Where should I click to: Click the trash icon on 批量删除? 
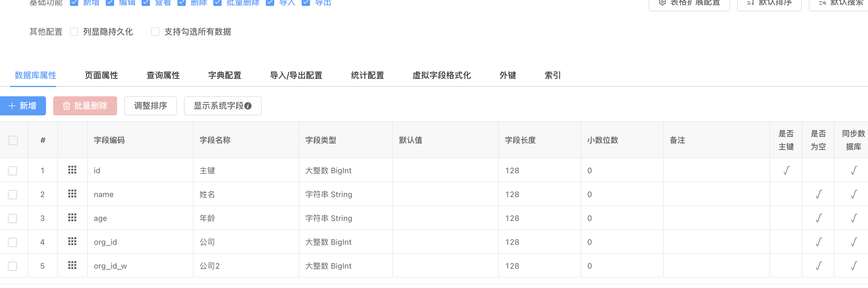(66, 106)
